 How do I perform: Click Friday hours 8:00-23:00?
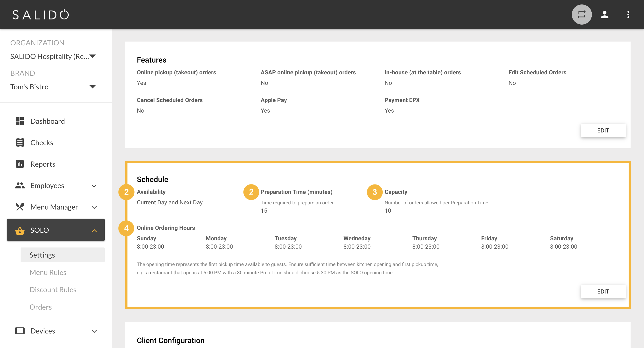494,247
